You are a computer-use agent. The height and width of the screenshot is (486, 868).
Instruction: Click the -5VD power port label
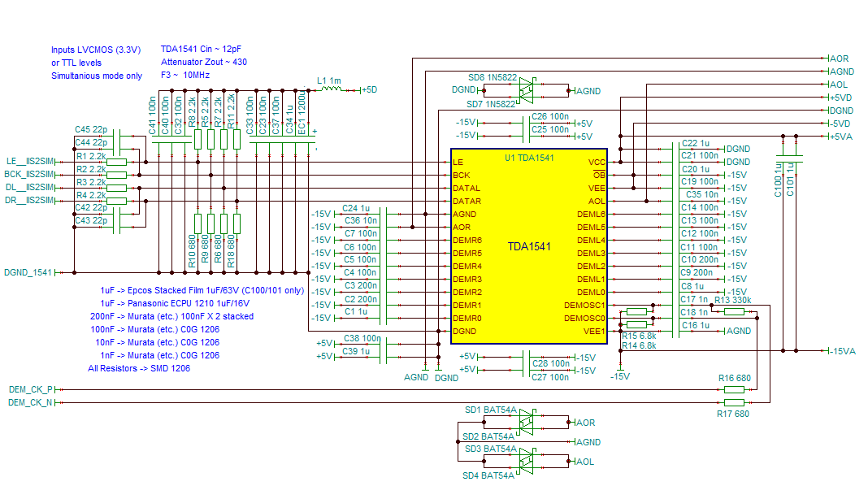840,124
